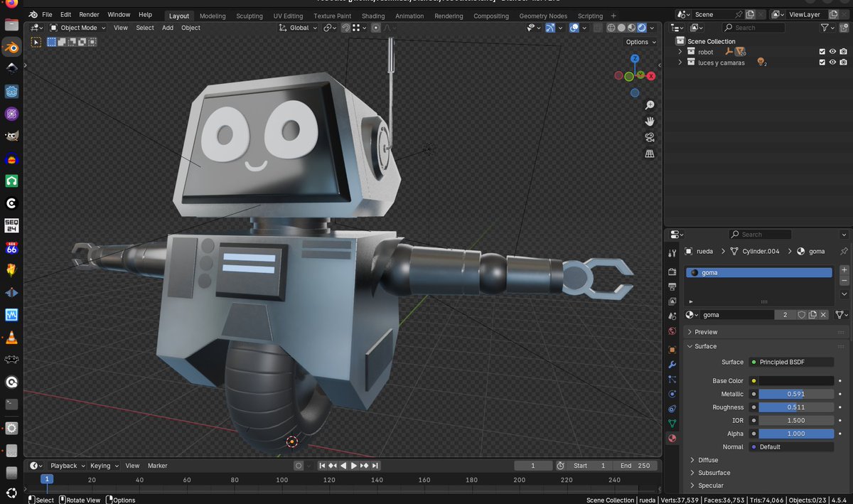Click the hand pan view gizmo

click(649, 122)
